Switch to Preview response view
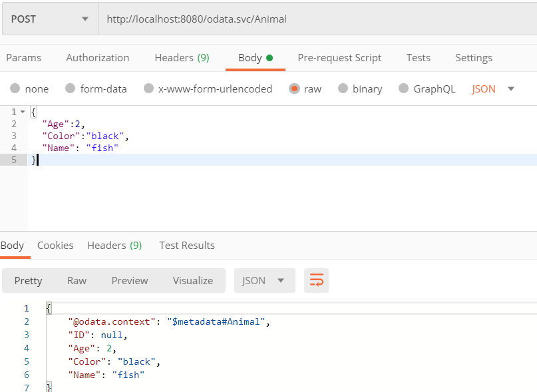The width and height of the screenshot is (537, 392). point(130,281)
